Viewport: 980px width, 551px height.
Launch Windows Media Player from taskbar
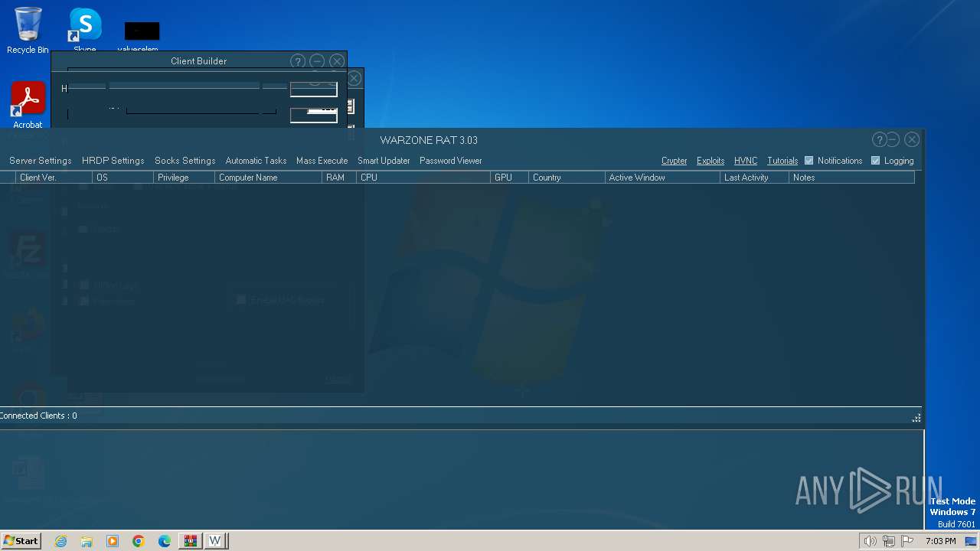coord(113,541)
